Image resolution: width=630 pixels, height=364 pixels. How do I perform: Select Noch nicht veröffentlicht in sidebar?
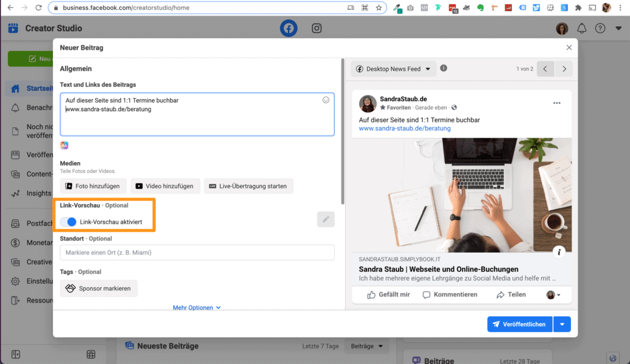[x=32, y=131]
